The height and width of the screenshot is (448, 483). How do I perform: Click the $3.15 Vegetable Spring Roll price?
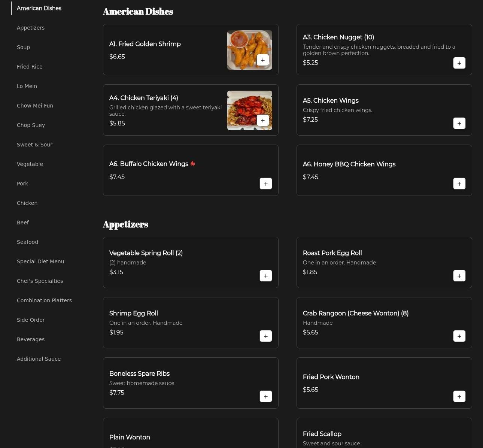tap(116, 272)
